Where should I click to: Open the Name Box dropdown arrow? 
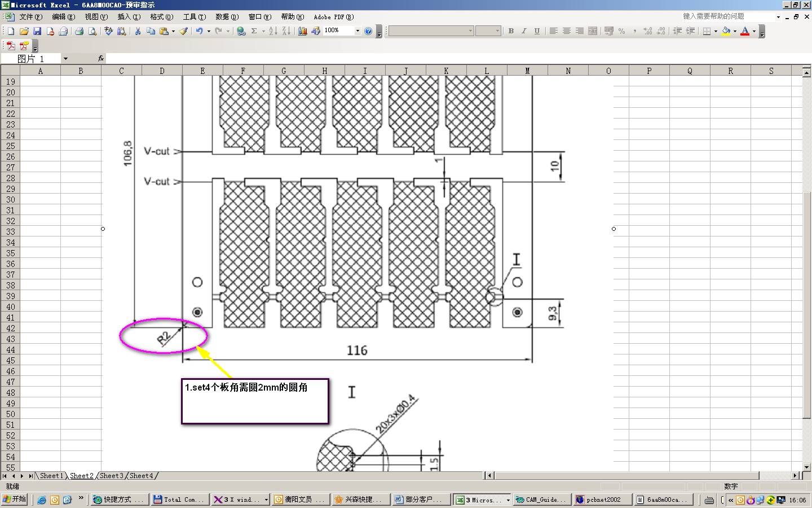pyautogui.click(x=65, y=59)
